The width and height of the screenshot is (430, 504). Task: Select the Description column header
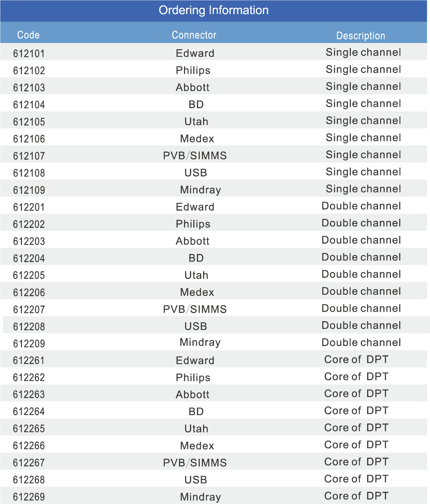(361, 36)
